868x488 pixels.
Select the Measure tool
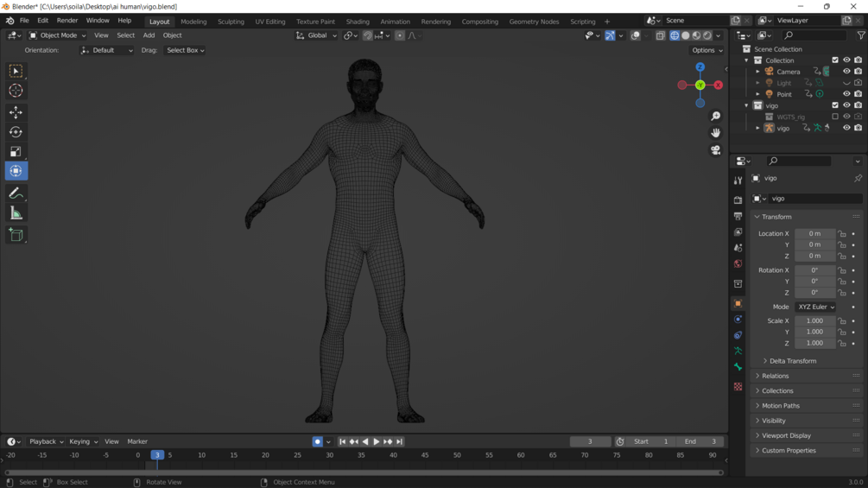tap(16, 213)
